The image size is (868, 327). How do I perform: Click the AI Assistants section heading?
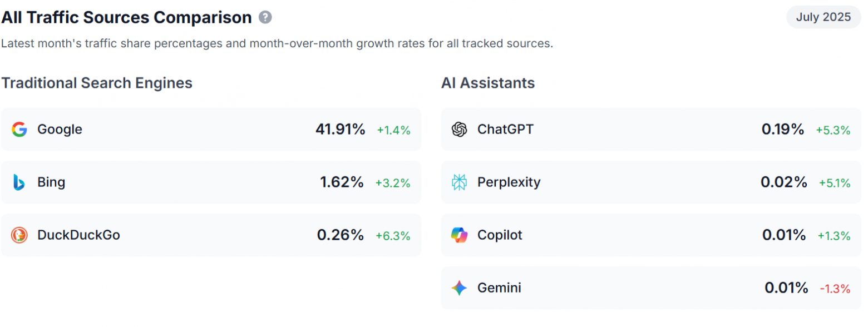[x=488, y=83]
